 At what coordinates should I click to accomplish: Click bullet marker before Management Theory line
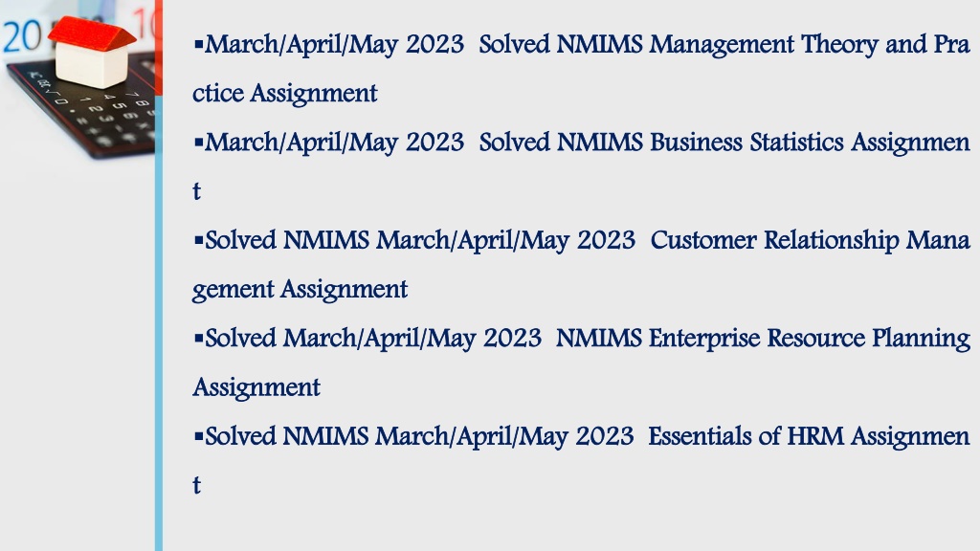pos(199,44)
